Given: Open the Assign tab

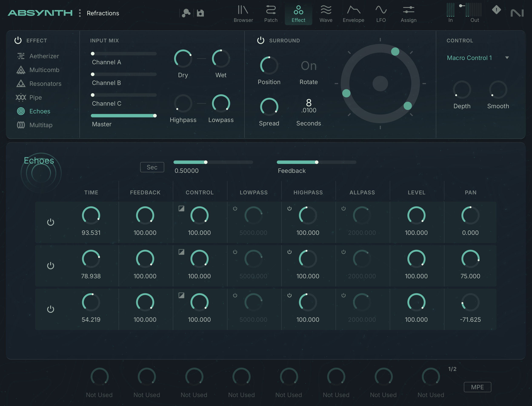Looking at the screenshot, I should 408,14.
